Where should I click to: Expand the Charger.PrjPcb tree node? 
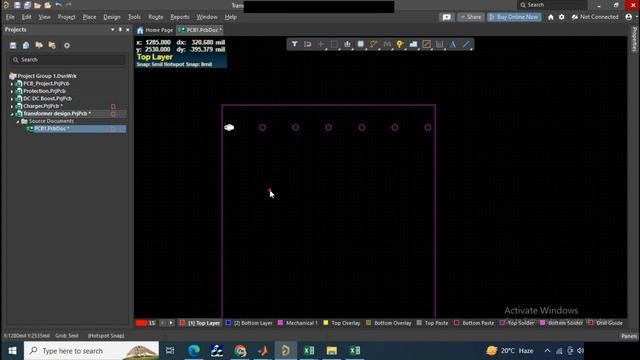pos(12,106)
